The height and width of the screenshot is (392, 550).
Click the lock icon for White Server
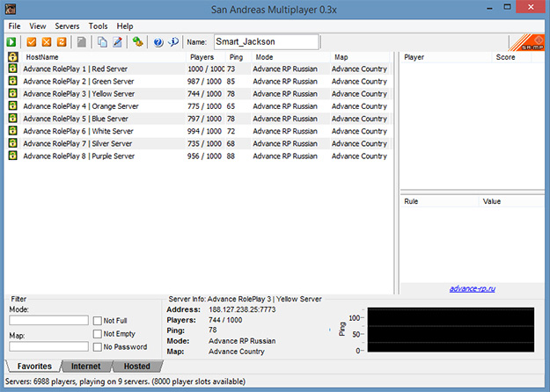coord(13,131)
